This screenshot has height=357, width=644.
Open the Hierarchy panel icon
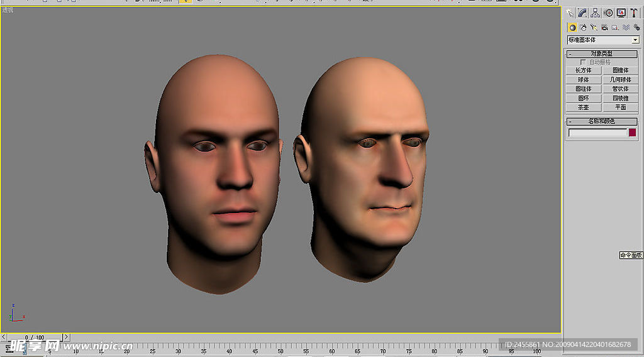[x=595, y=13]
